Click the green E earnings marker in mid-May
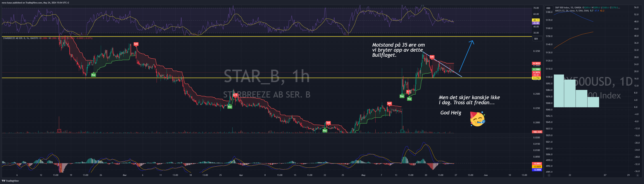This screenshot has width=644, height=184. [x=402, y=131]
